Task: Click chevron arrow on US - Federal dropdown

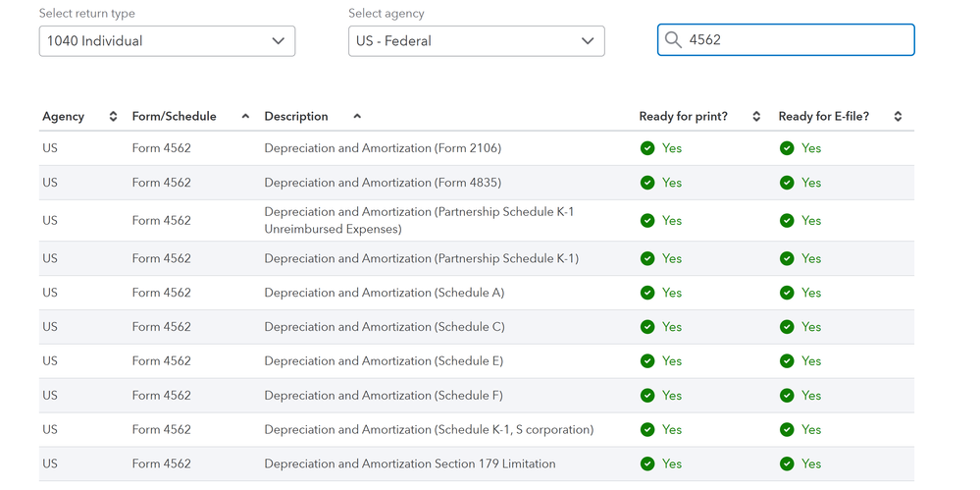Action: tap(587, 41)
